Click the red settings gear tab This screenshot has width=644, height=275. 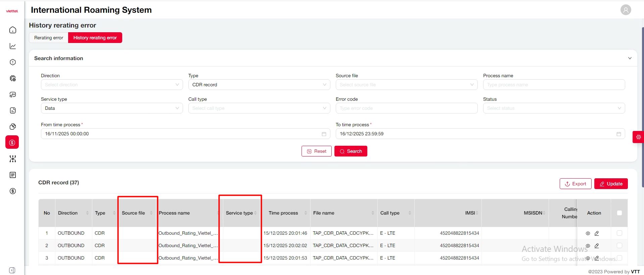point(638,137)
